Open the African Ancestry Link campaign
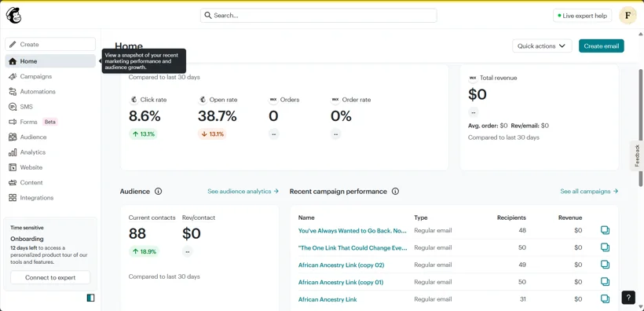Screen dimensions: 644x311 (327, 299)
